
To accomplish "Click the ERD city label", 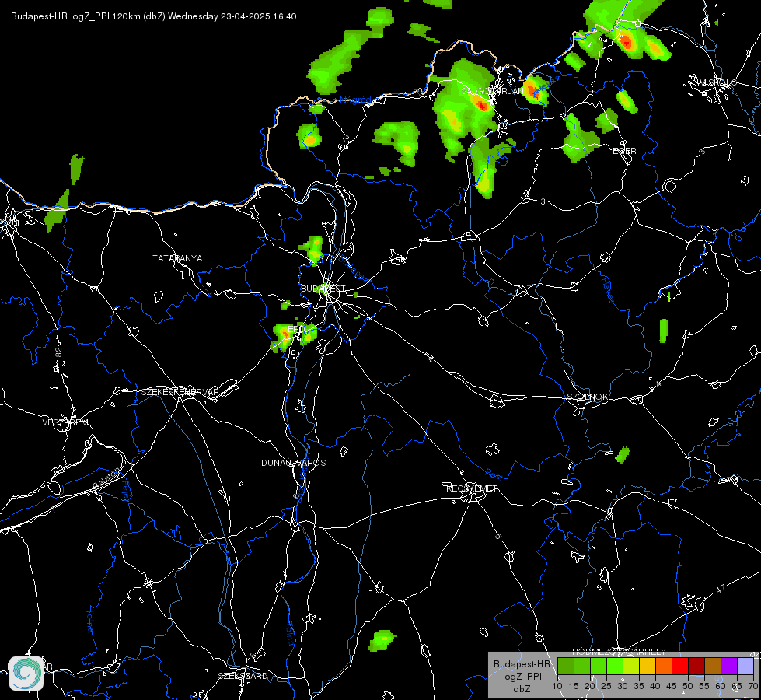I will (x=297, y=329).
